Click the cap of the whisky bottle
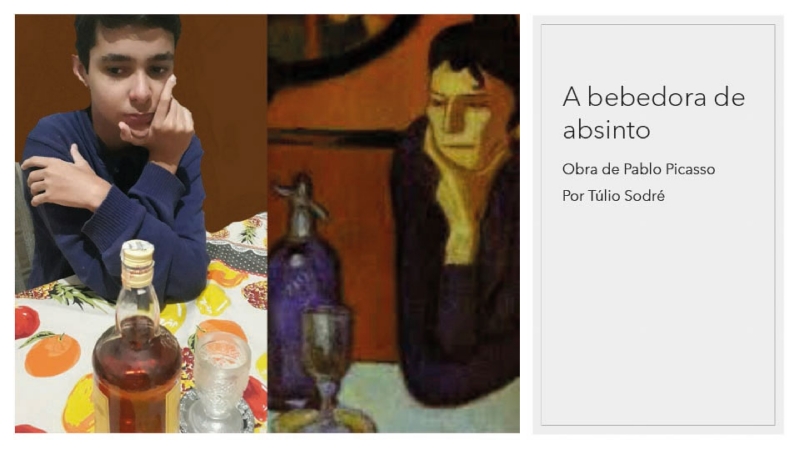 pyautogui.click(x=137, y=249)
